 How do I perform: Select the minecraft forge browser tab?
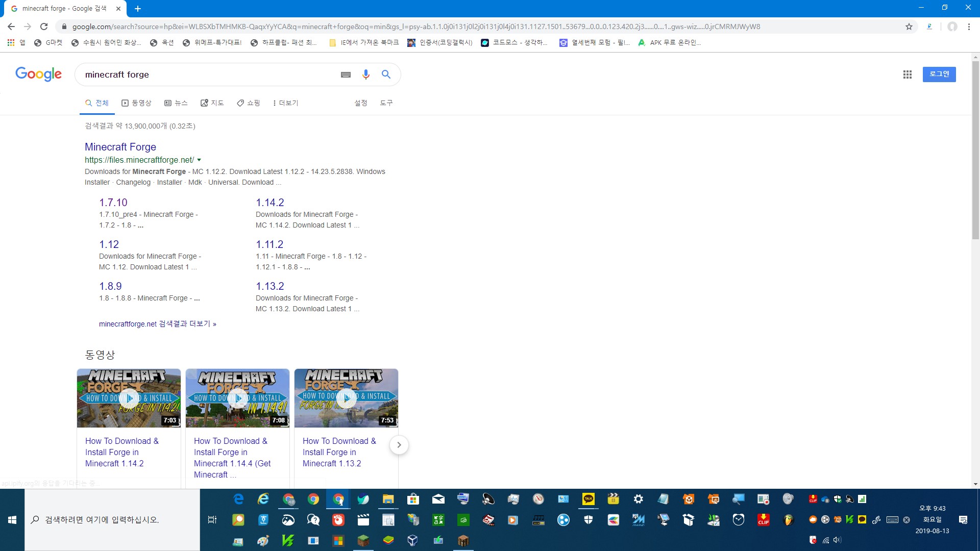point(64,9)
